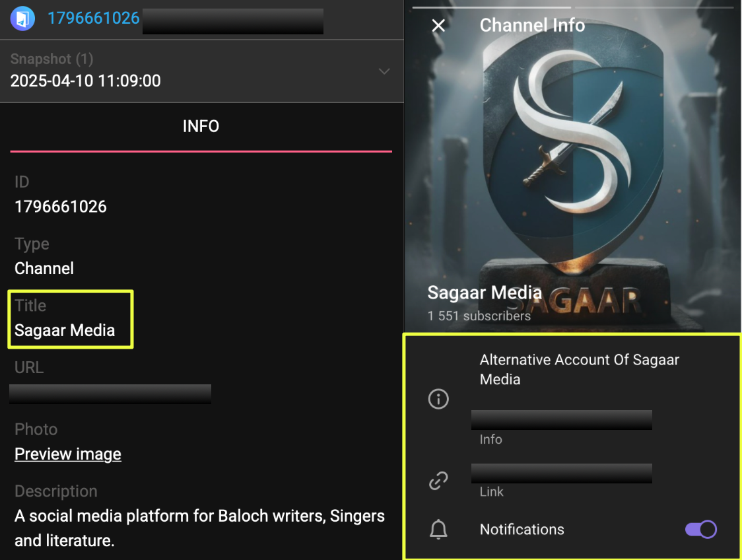The image size is (742, 560).
Task: Click the redacted link under URL
Action: (110, 394)
